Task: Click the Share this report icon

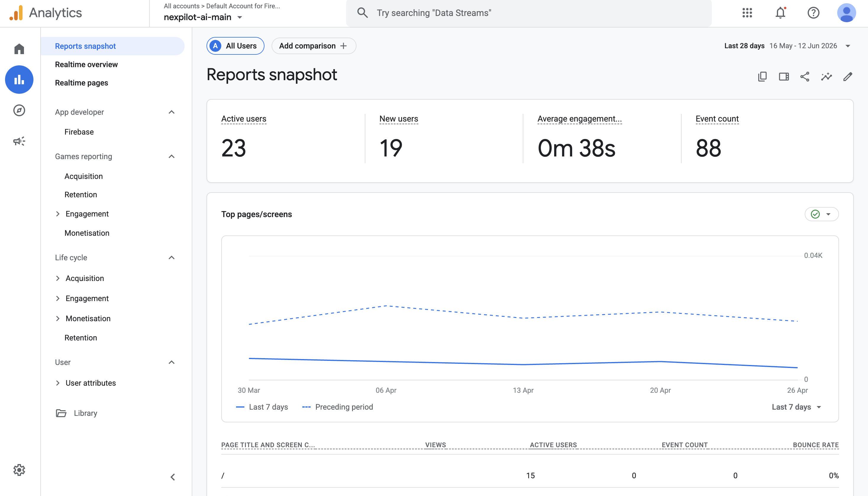Action: (x=805, y=77)
